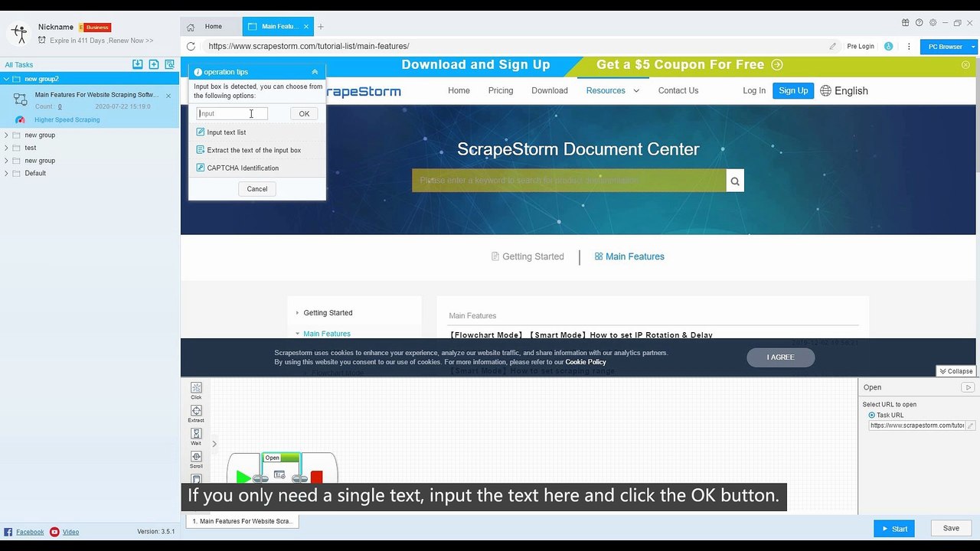
Task: Close the Main Features browser tab
Action: click(306, 27)
